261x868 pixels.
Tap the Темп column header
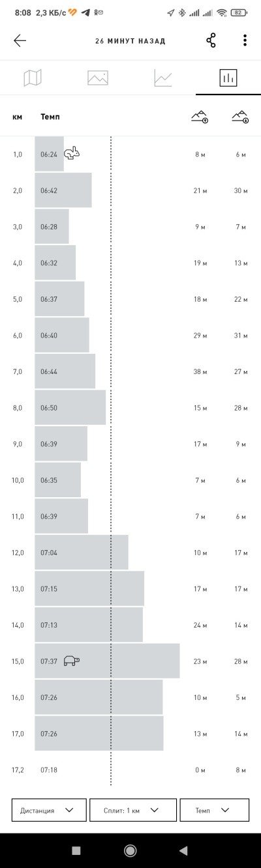(50, 117)
